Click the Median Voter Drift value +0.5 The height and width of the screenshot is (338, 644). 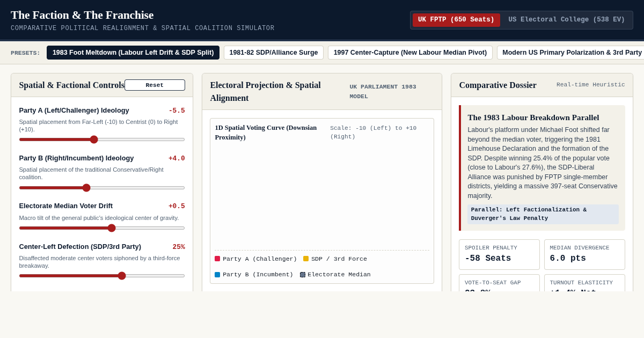point(177,206)
